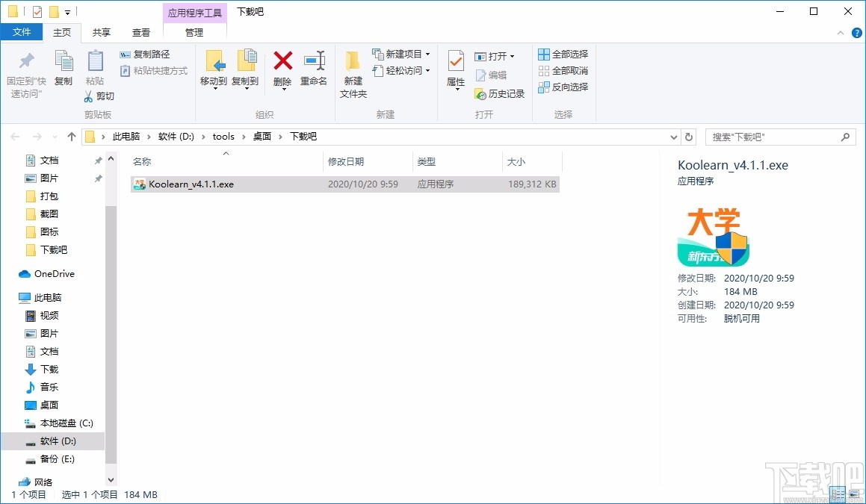Collapse the ribbon with the chevron
The image size is (866, 504).
pyautogui.click(x=841, y=33)
